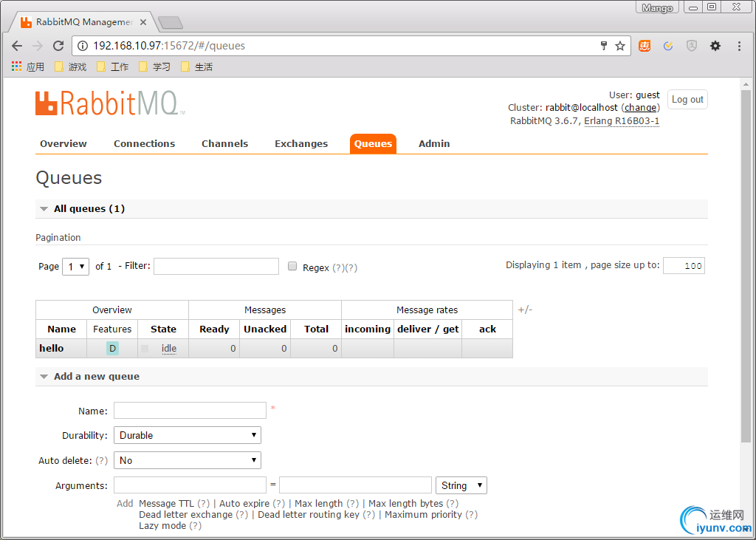Sort the queue table by Ready
The width and height of the screenshot is (756, 540).
pos(215,329)
